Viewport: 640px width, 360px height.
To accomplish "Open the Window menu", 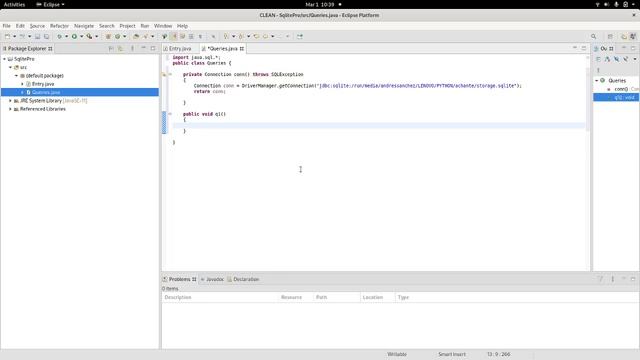I will pos(163,26).
